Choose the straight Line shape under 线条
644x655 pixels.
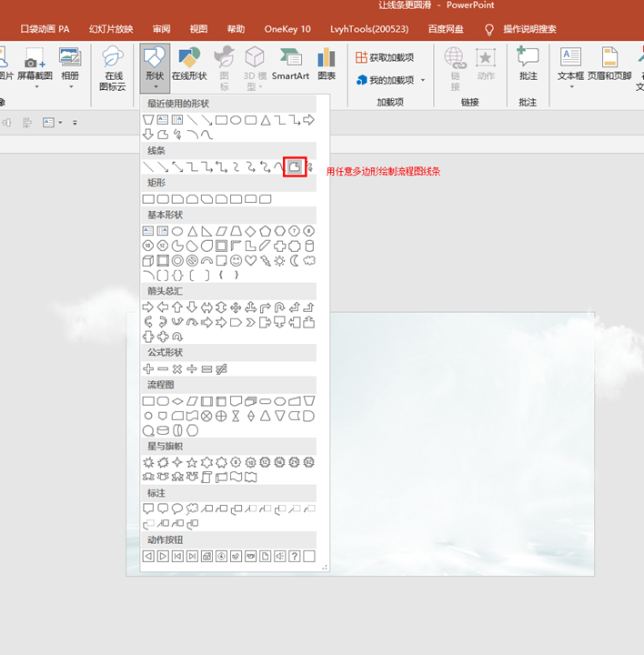(148, 167)
